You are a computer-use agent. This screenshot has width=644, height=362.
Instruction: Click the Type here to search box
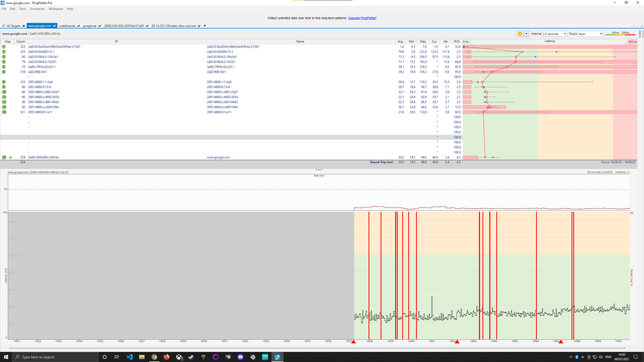(x=55, y=357)
